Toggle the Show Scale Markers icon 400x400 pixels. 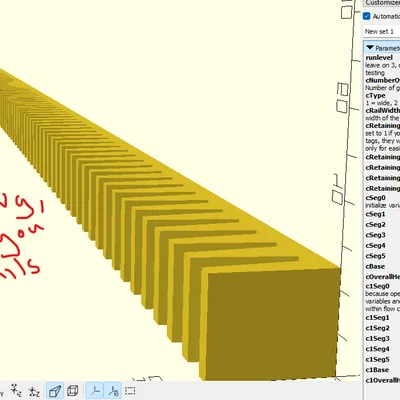113,391
